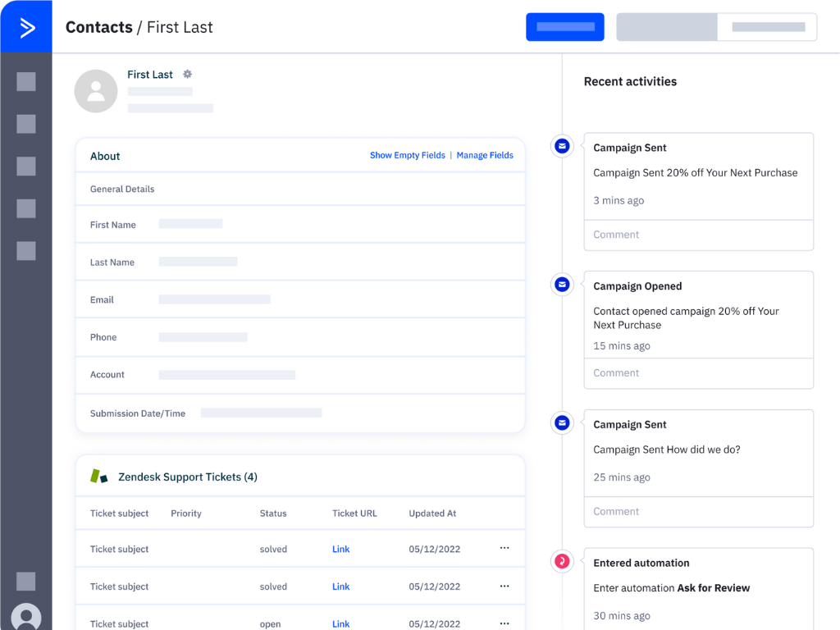Click the contact avatar image

click(95, 90)
